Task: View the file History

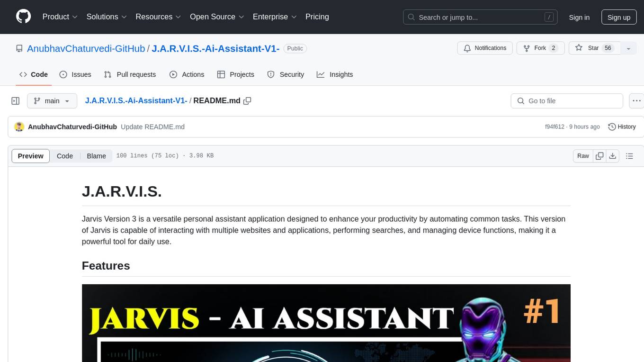Action: (x=622, y=127)
